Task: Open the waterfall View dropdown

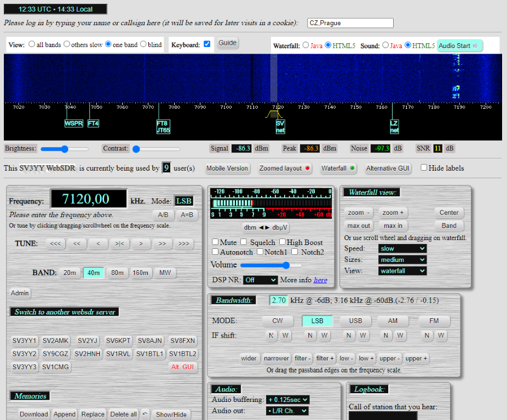Action: 402,271
